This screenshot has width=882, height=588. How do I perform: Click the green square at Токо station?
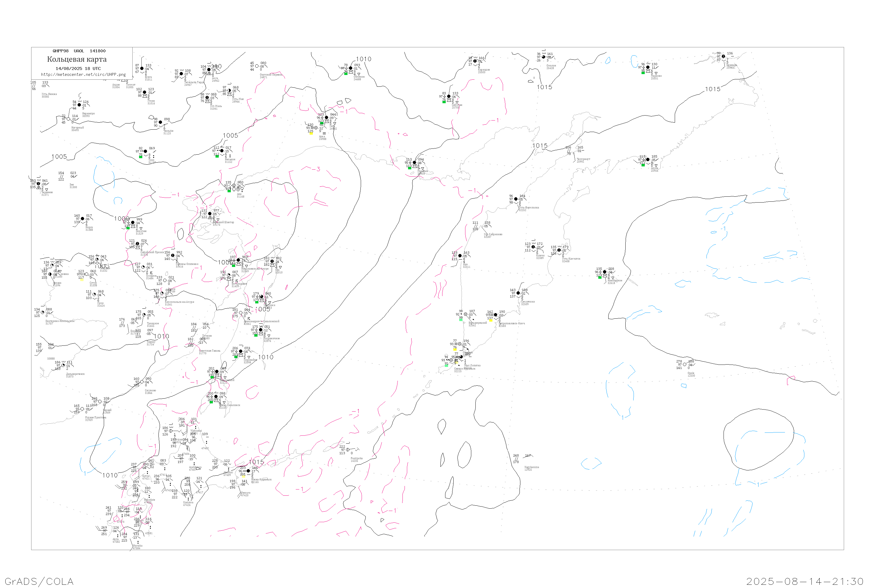(141, 157)
